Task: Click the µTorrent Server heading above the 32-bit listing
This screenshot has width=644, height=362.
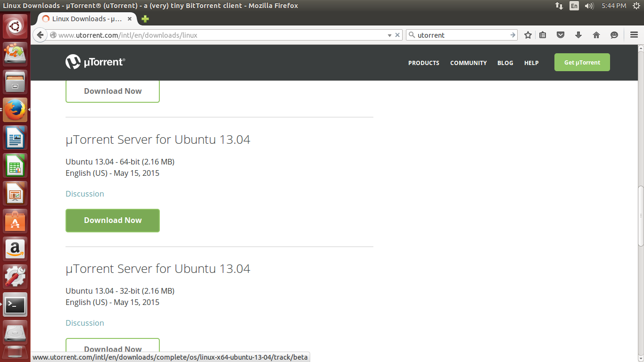Action: click(158, 269)
